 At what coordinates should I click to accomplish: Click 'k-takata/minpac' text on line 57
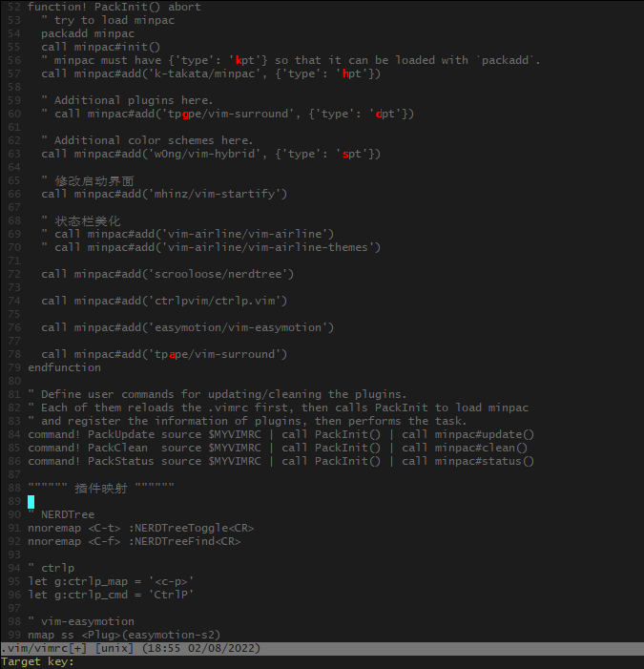(x=205, y=73)
